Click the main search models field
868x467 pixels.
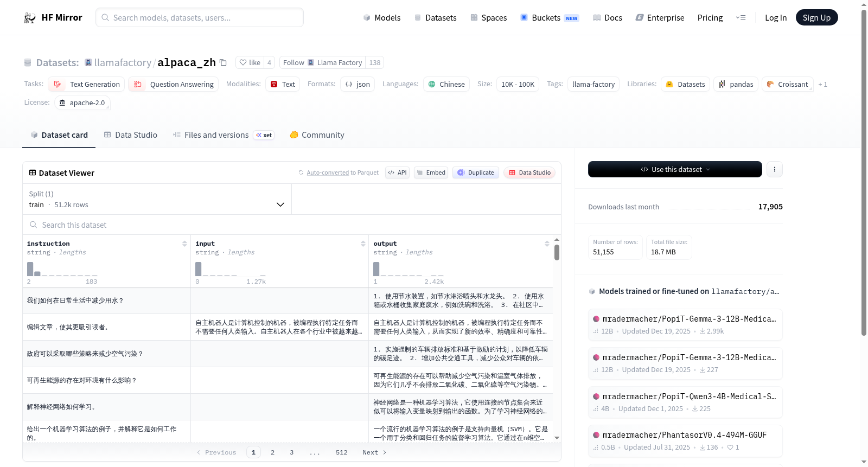pos(200,17)
